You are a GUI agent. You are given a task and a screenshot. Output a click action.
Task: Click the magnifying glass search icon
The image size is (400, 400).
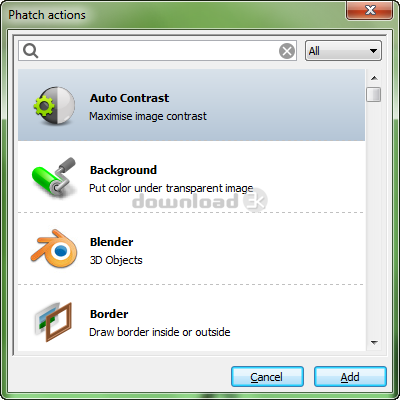click(31, 51)
